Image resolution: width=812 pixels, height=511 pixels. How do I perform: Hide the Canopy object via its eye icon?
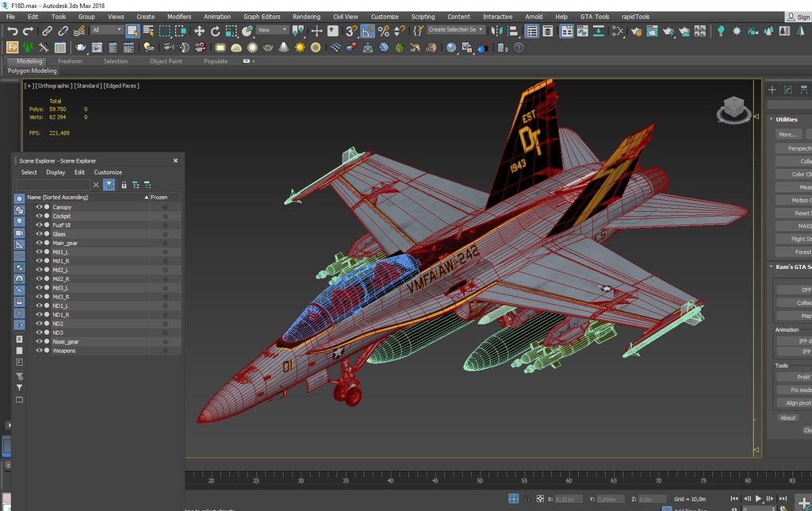tap(39, 207)
